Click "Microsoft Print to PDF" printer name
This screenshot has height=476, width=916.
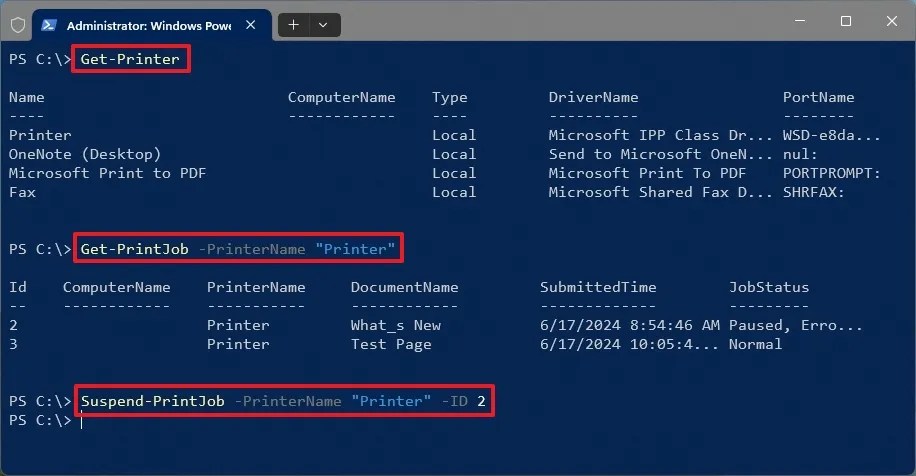click(x=107, y=173)
